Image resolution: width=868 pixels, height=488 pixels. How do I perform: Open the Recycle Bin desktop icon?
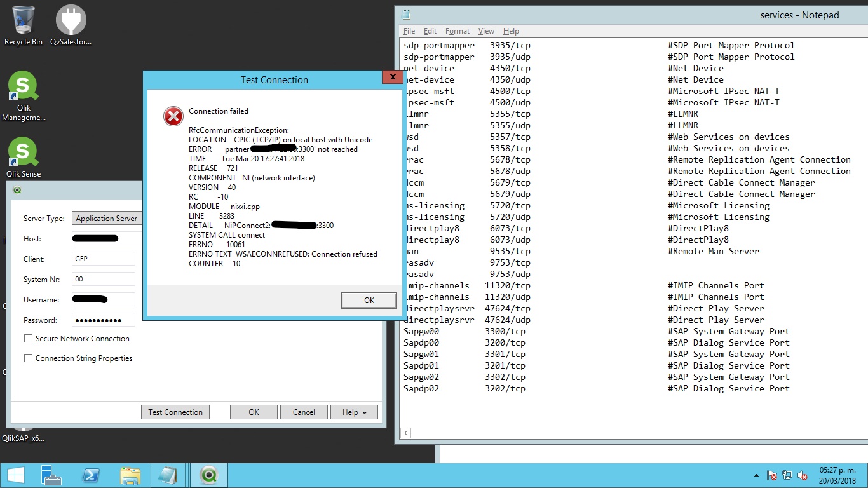coord(24,25)
